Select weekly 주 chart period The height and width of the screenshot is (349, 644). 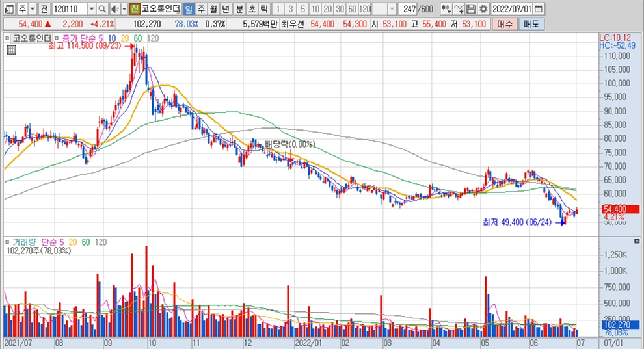201,8
